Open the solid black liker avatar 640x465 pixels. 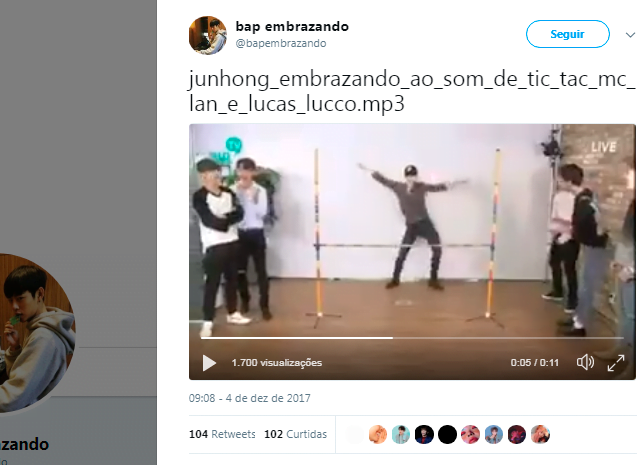[x=447, y=434]
